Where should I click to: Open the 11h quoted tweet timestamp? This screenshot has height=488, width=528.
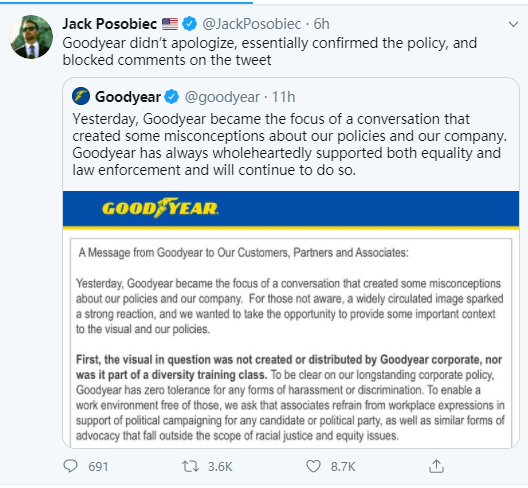(x=284, y=97)
